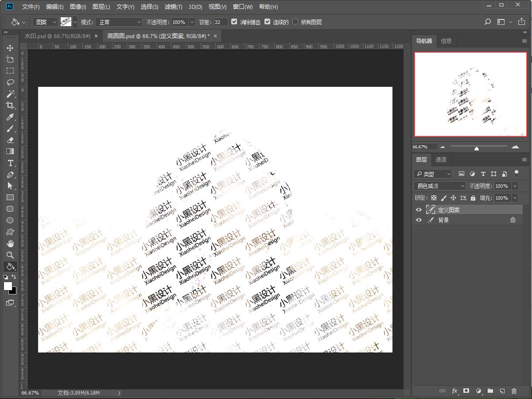Switch to the 水印.psd document tab

57,36
